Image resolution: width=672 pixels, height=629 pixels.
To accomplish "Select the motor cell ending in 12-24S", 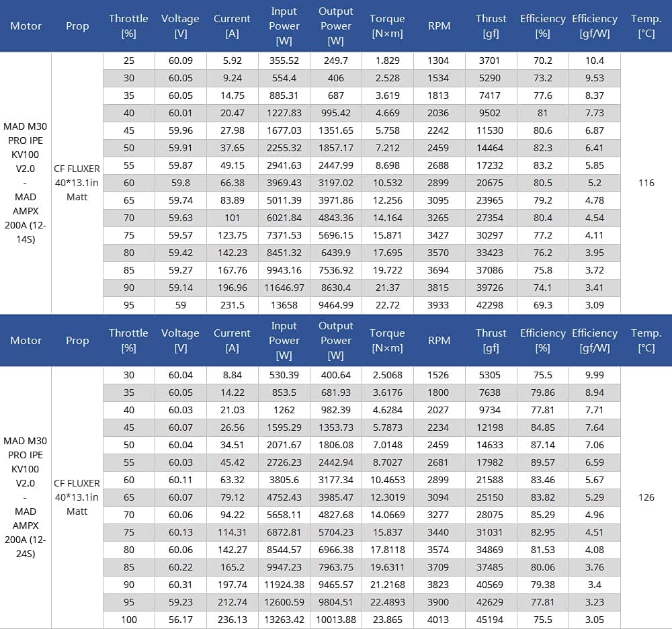I will coord(26,497).
